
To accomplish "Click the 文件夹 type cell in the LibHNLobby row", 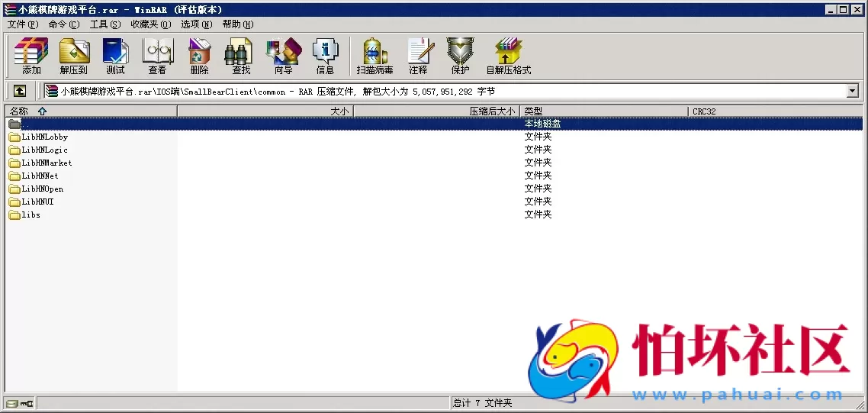I will 538,137.
